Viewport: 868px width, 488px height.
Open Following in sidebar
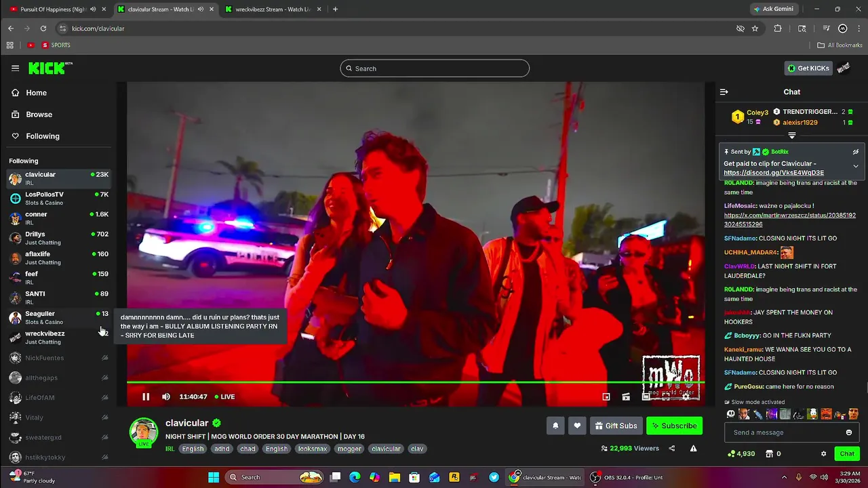tap(58, 136)
